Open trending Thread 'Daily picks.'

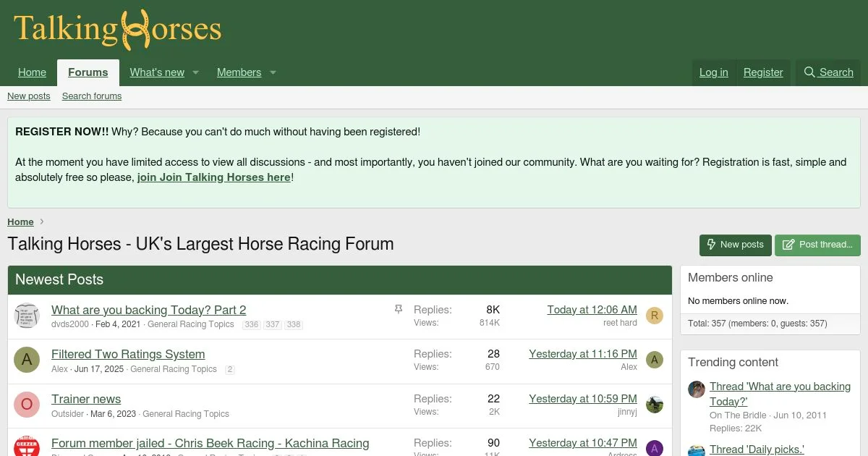pos(757,449)
